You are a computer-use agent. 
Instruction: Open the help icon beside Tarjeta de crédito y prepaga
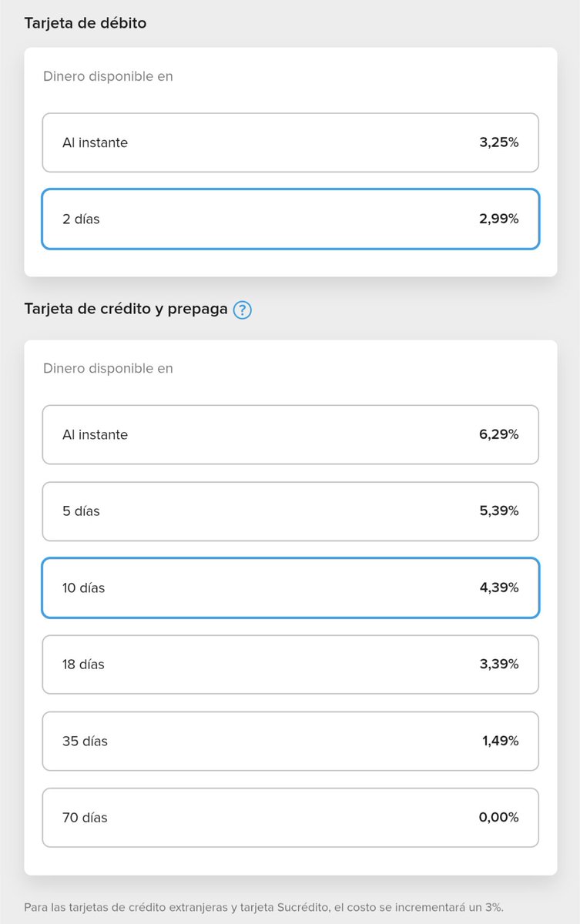pyautogui.click(x=242, y=310)
